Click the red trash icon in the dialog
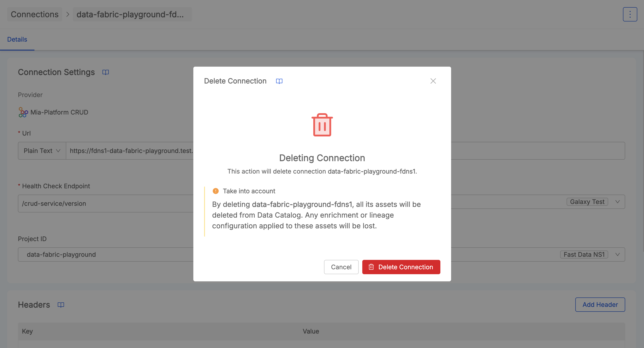 click(322, 125)
